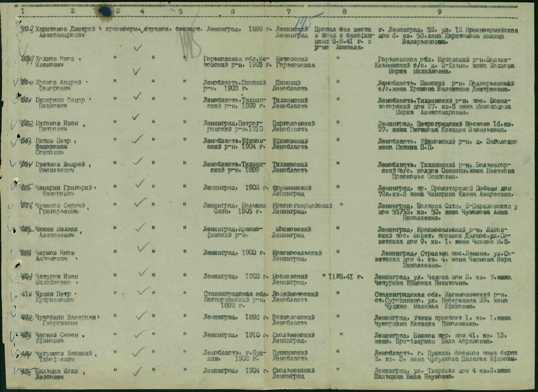Click address with жена Чернова Вера Николаевна
The width and height of the screenshot is (538, 392).
[444, 259]
